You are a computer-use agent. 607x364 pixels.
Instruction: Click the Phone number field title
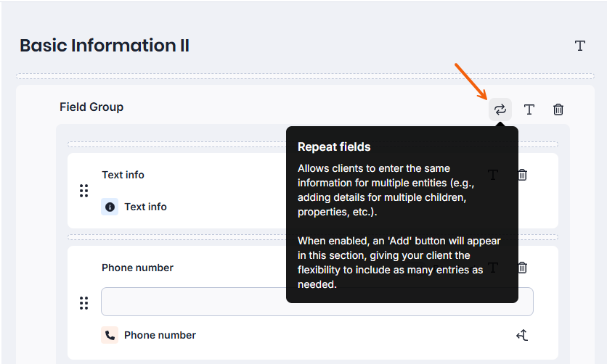[137, 268]
